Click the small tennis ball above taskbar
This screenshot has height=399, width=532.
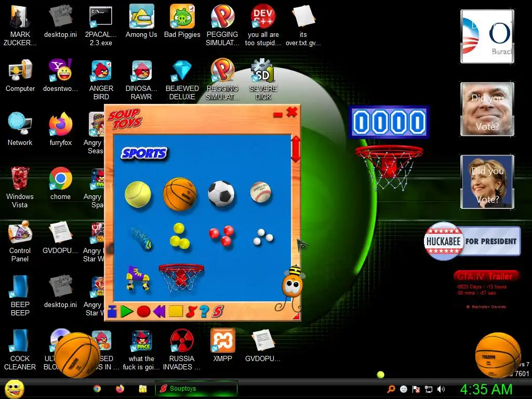coord(381,375)
